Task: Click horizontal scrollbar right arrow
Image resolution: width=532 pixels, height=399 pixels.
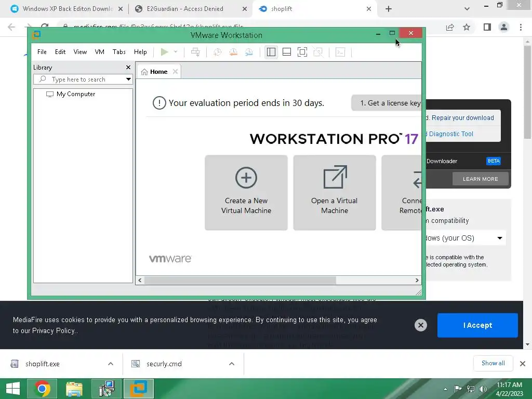Action: point(417,280)
